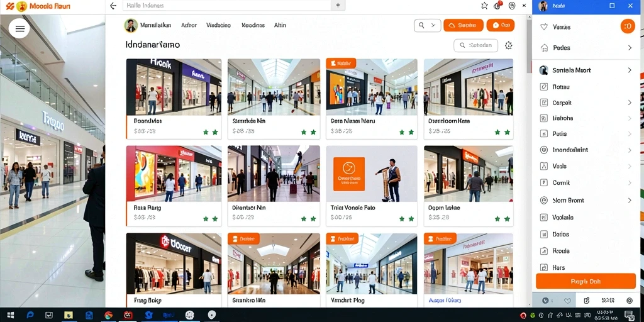
Task: Open the multicolor browser icon in the taskbar
Action: pos(108,315)
